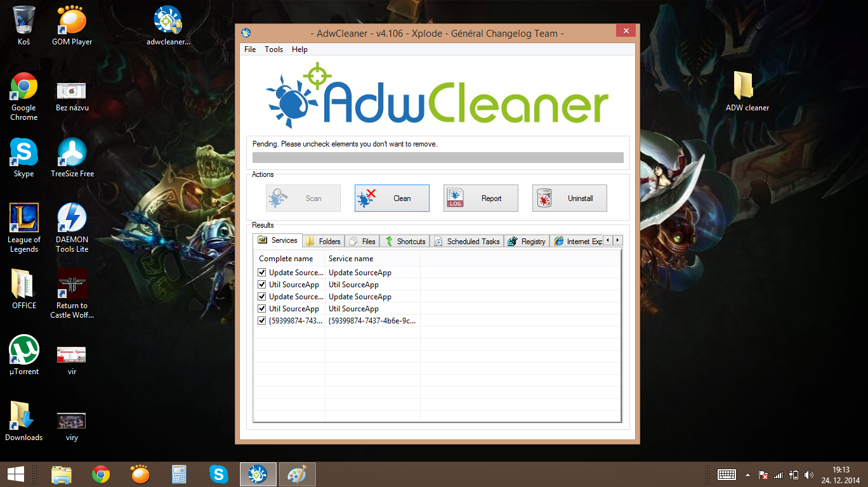
Task: Open Skype from the taskbar
Action: [219, 474]
